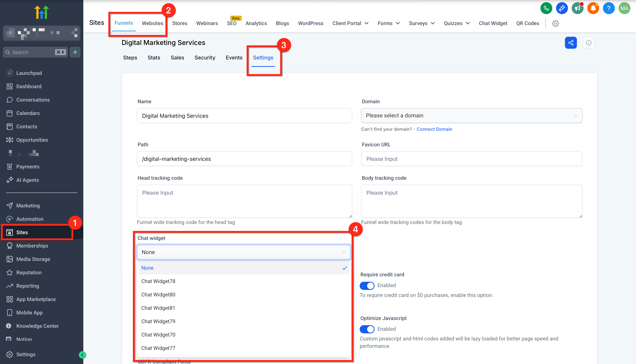Click the blue share funnel icon
This screenshot has height=364, width=636.
pyautogui.click(x=571, y=43)
